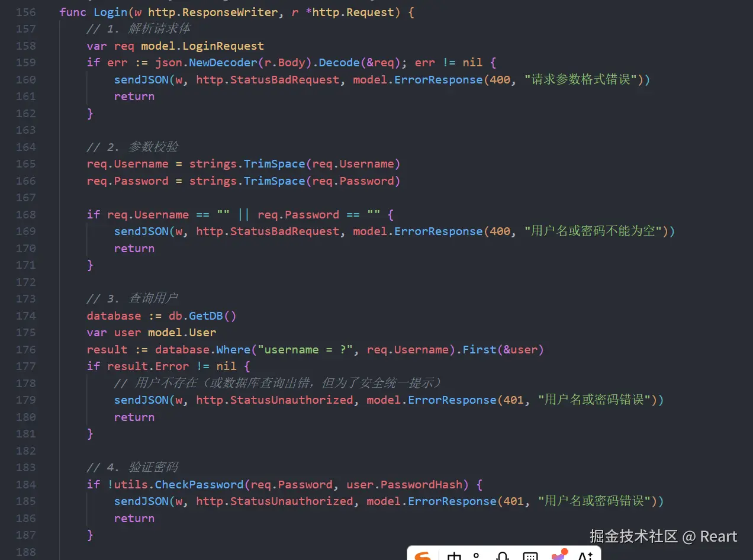Click 'Decode' method call on line 159

[339, 62]
